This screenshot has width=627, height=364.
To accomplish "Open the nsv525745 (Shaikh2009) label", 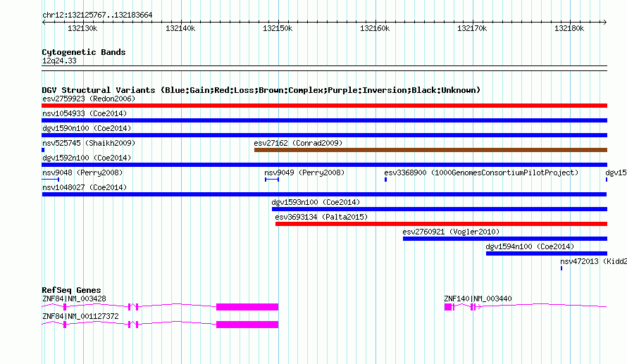I will click(x=89, y=143).
